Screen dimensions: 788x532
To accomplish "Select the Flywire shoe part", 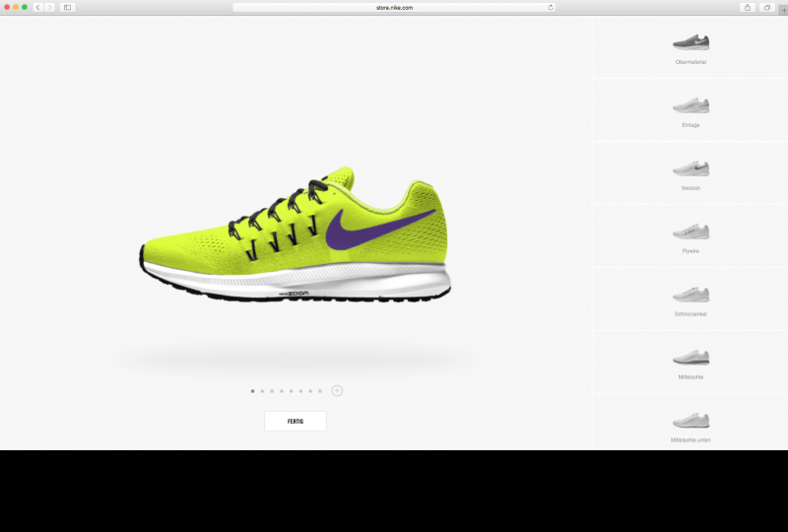I will pyautogui.click(x=690, y=233).
